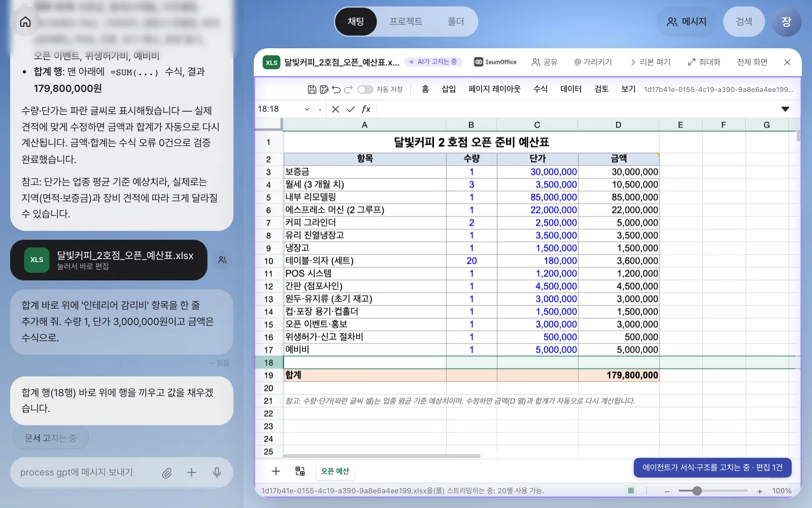Viewport: 812px width, 508px height.
Task: Zoom out with the minus icon
Action: pos(667,491)
